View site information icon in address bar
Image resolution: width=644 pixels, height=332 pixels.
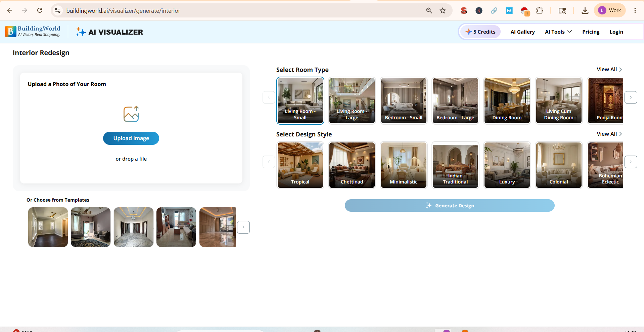[58, 10]
